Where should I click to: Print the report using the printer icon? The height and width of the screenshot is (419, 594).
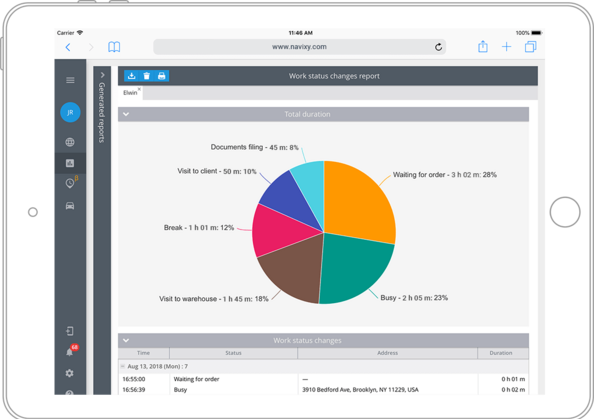162,76
